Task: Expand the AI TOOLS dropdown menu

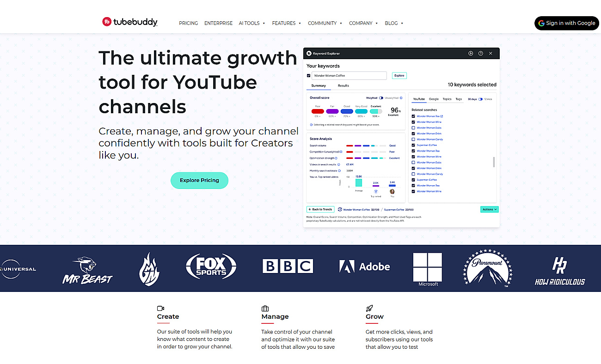Action: (x=252, y=23)
